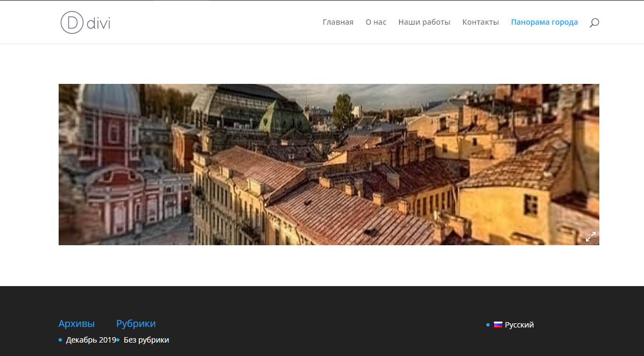This screenshot has height=356, width=644.
Task: Open the О нас page
Action: click(376, 22)
